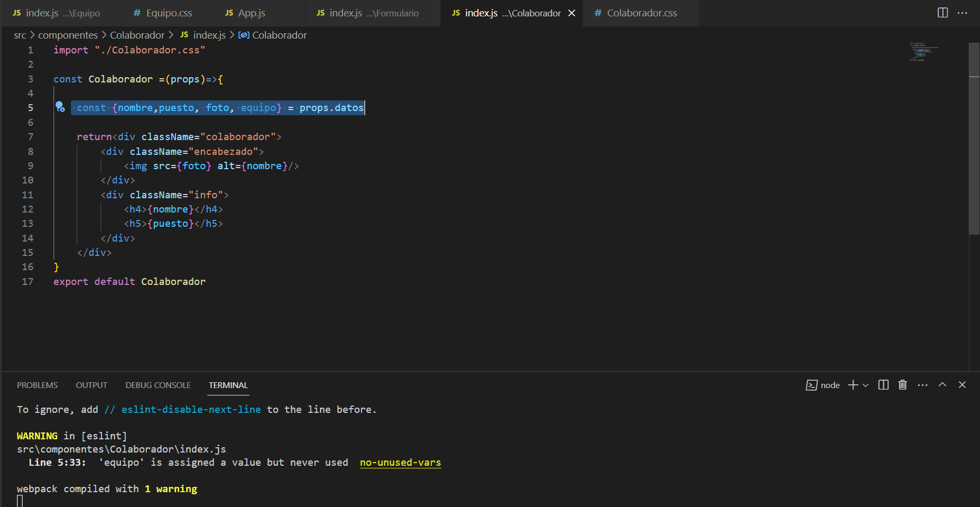
Task: Maximize the panel size chevron
Action: [x=942, y=385]
